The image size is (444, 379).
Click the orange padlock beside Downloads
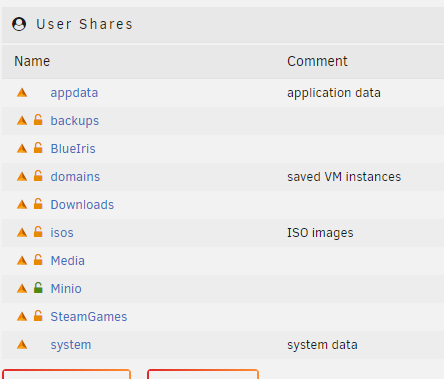[x=38, y=204]
